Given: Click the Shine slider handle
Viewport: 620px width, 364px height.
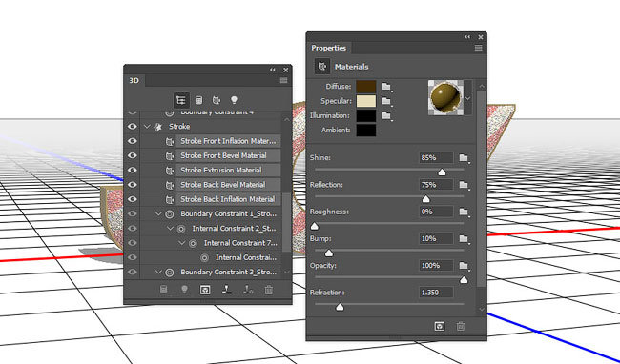Looking at the screenshot, I should [442, 172].
